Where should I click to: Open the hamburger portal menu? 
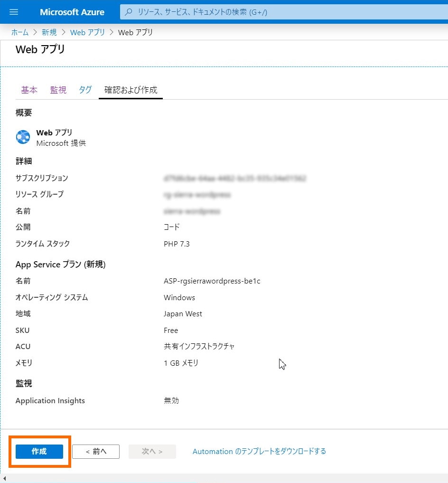14,12
